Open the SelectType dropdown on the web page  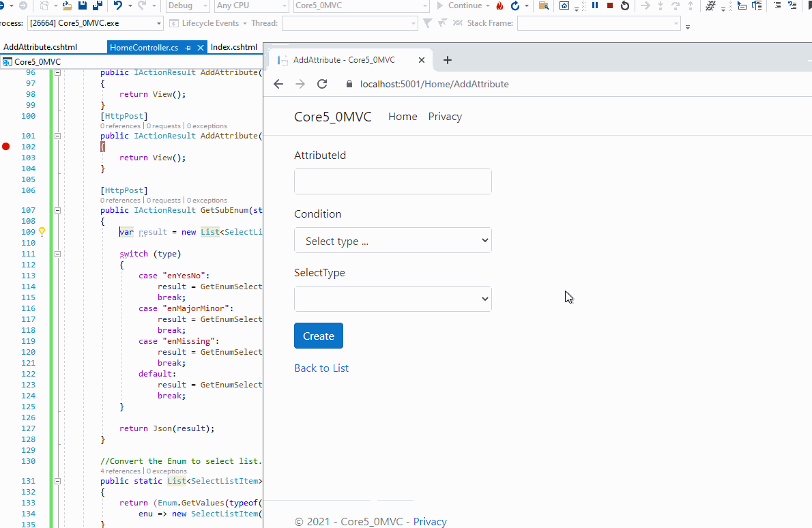click(x=392, y=299)
